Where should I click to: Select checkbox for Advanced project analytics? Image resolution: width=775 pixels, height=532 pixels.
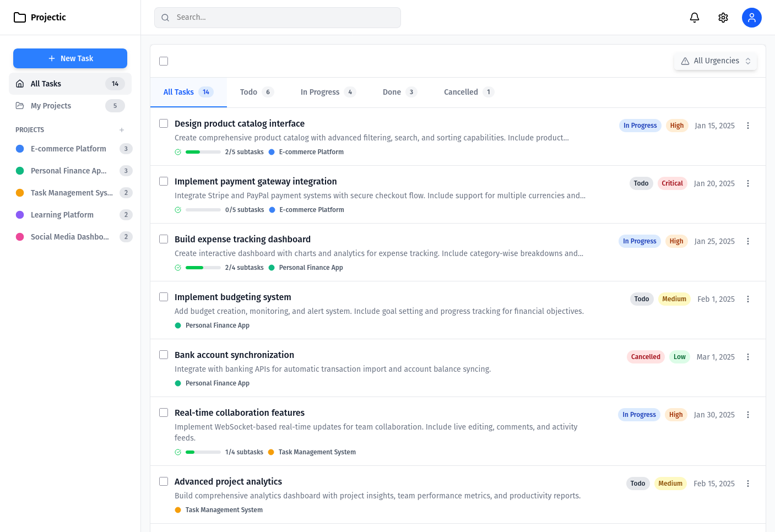click(164, 481)
